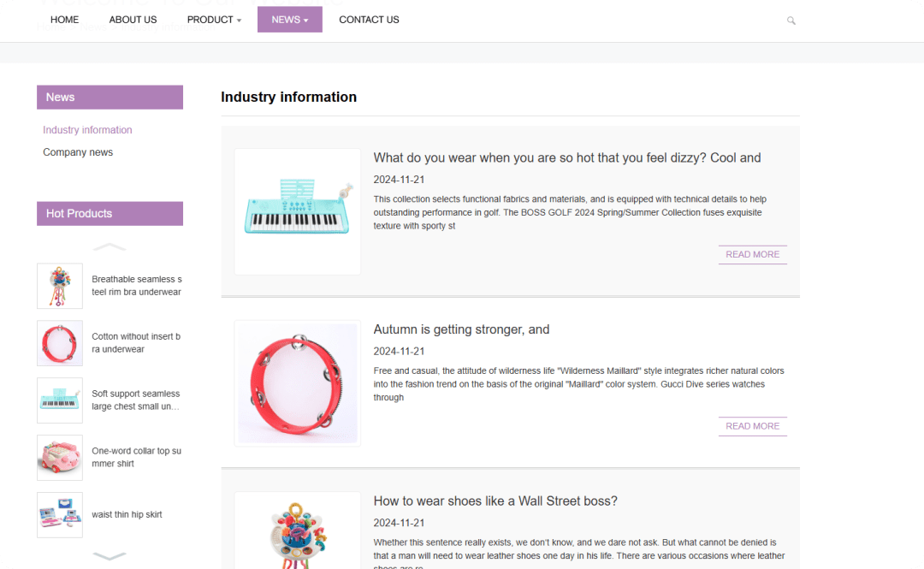Screen dimensions: 924x569
Task: Click the News sidebar heading
Action: [110, 98]
